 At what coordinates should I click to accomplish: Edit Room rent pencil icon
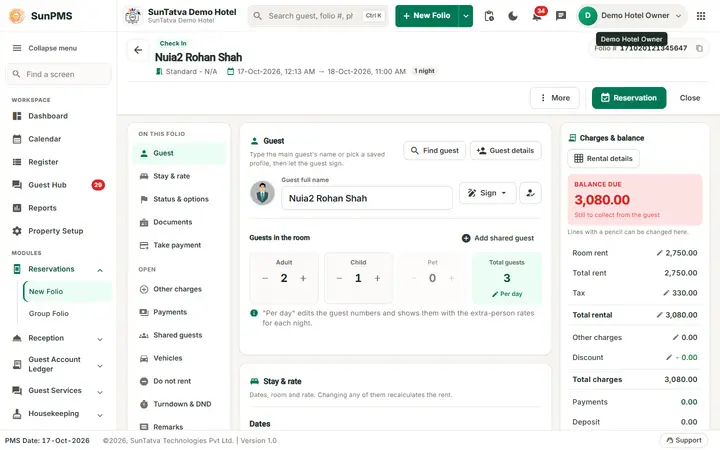coord(659,253)
